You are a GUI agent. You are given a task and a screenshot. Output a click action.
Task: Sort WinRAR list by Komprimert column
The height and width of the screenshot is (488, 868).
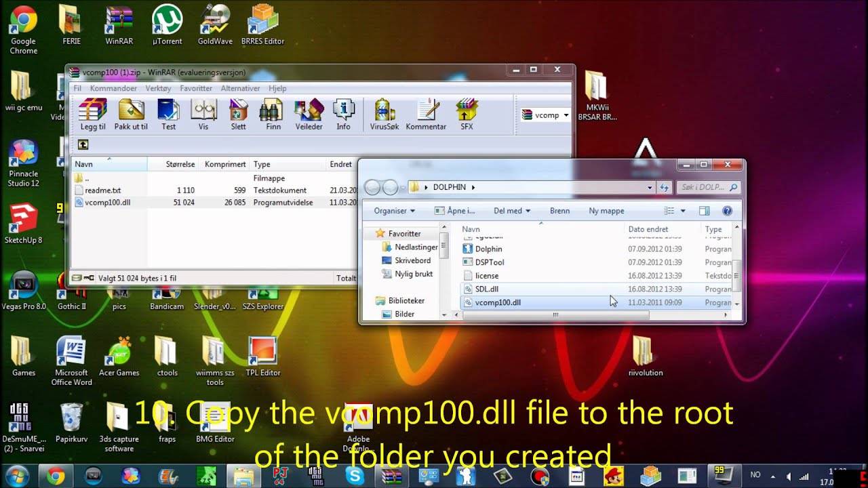point(225,164)
